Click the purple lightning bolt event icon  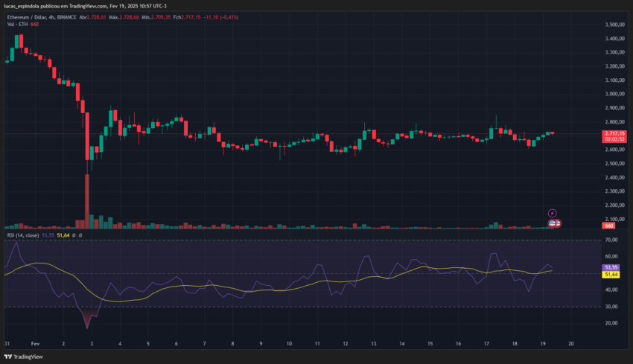click(552, 213)
